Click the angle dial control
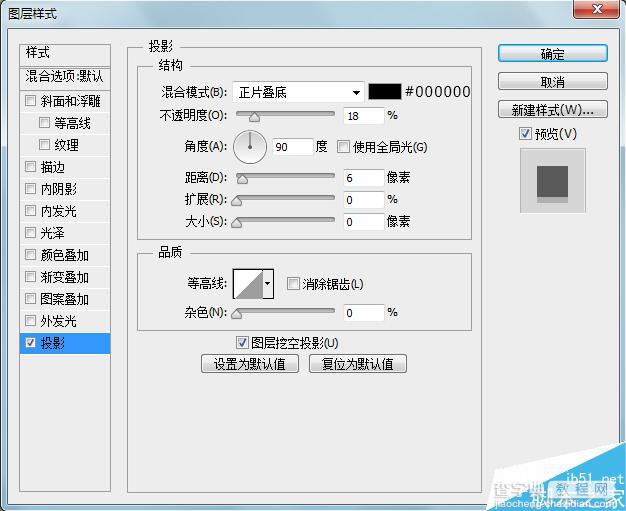 (250, 147)
